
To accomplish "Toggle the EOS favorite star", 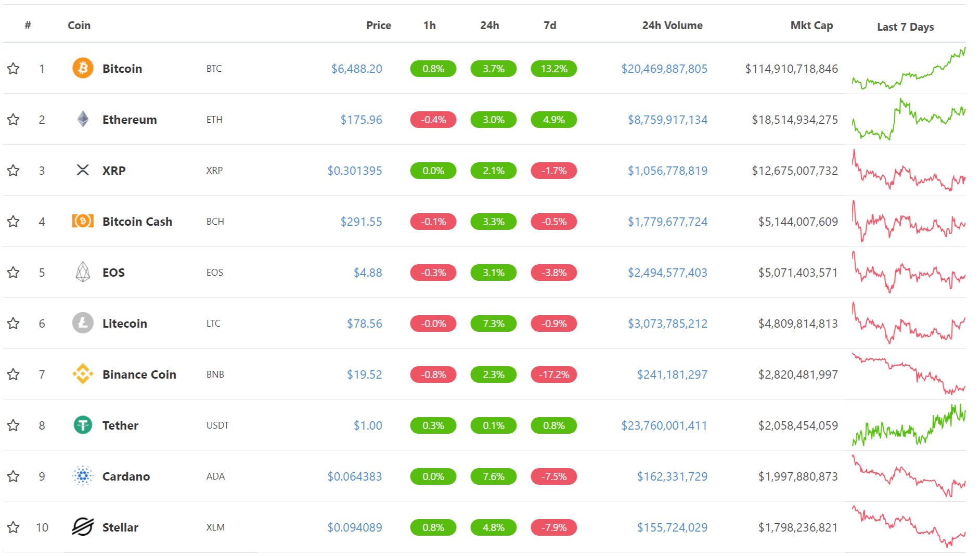I will (14, 272).
